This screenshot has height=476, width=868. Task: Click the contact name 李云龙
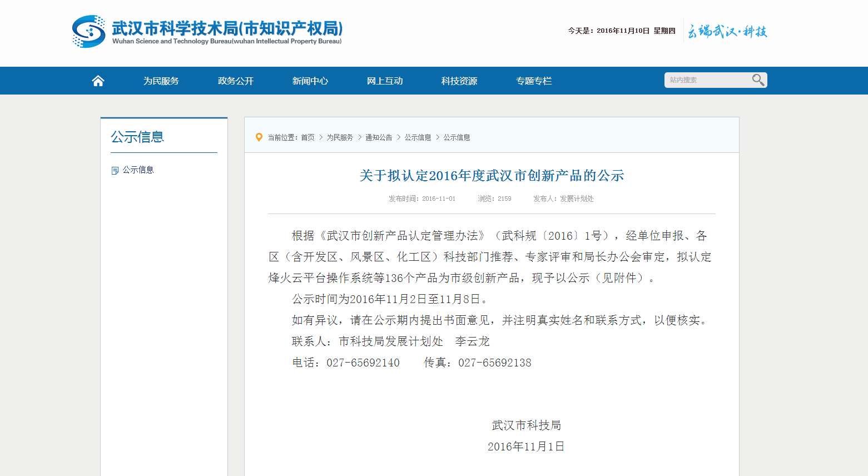click(x=472, y=341)
